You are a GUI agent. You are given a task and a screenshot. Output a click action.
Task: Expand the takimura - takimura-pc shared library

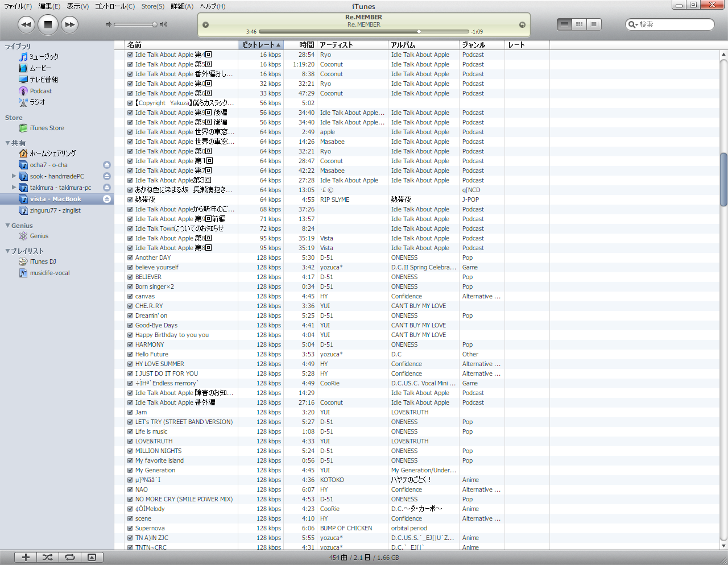(14, 188)
